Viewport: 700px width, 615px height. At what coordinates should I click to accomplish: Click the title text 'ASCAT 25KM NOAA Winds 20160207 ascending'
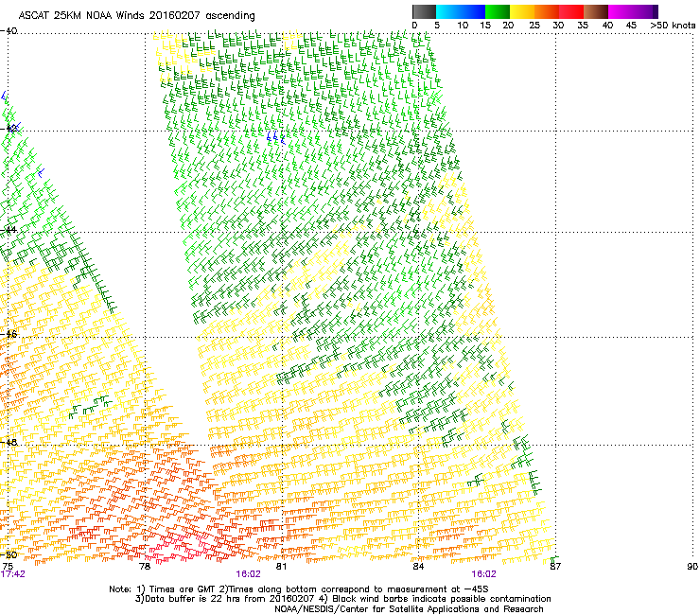pos(136,16)
